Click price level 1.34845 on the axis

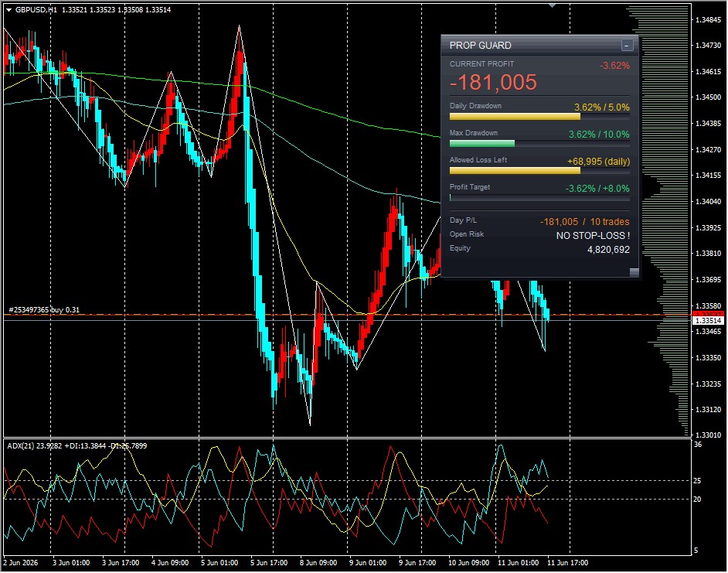(709, 19)
